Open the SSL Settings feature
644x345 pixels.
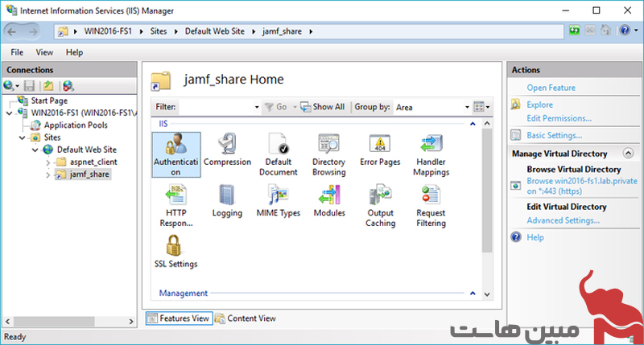coord(175,252)
